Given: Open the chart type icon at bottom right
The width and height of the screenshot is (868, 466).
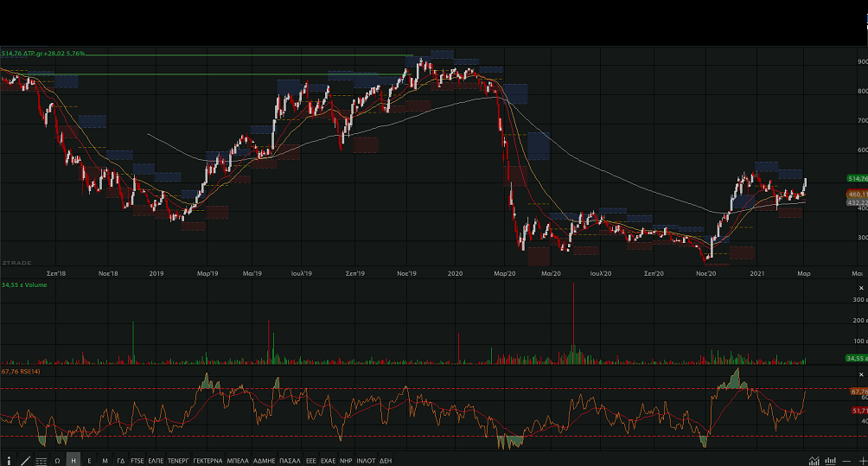Looking at the screenshot, I should [814, 461].
